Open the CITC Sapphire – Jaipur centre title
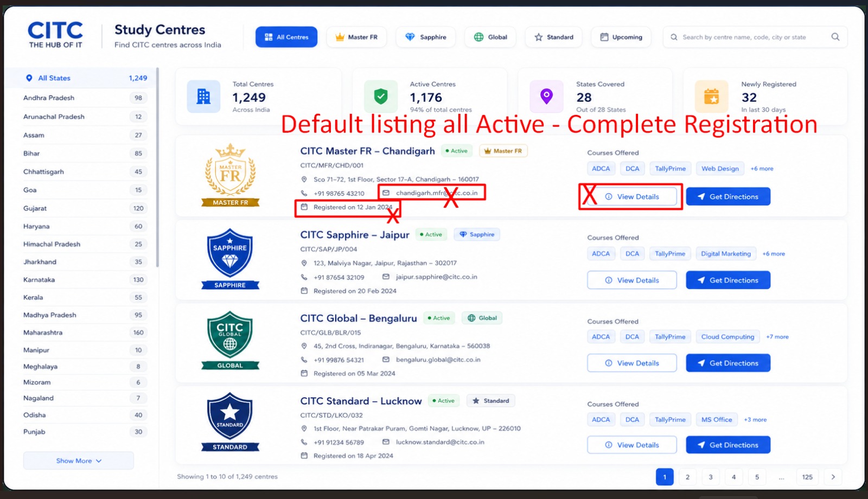This screenshot has height=499, width=868. (x=355, y=235)
